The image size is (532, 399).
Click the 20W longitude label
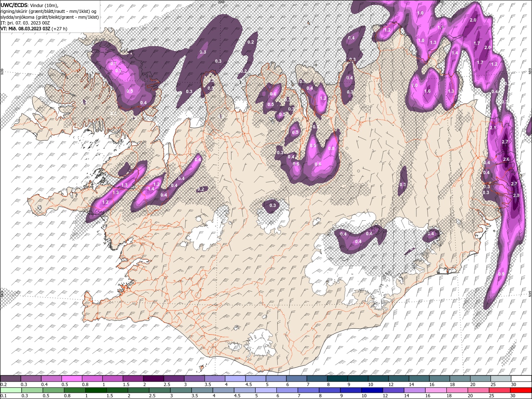pyautogui.click(x=221, y=2)
